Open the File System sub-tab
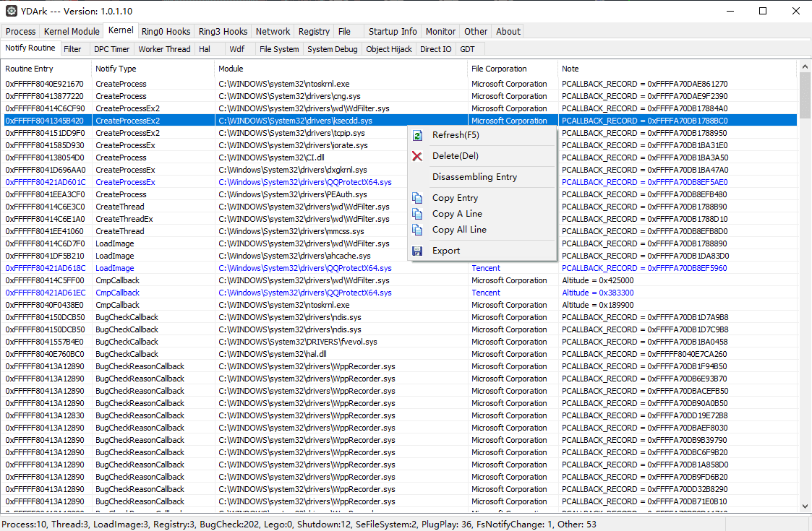 pyautogui.click(x=279, y=49)
